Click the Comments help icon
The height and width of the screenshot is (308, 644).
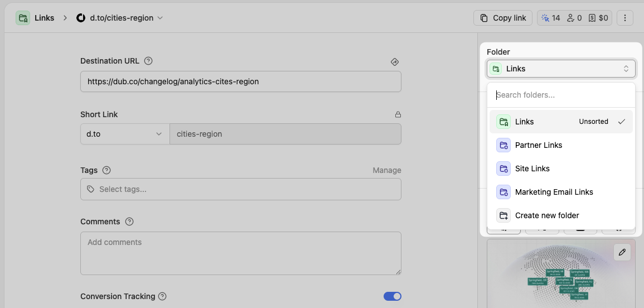click(129, 222)
